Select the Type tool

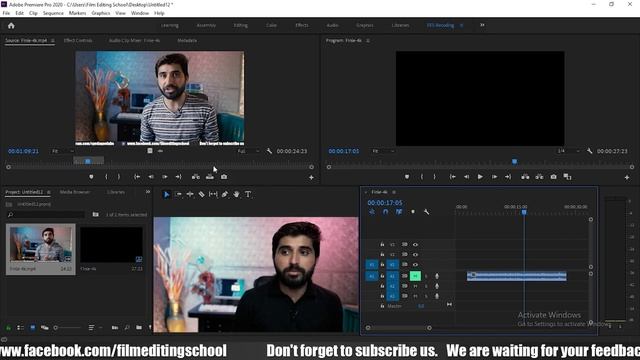(x=248, y=195)
